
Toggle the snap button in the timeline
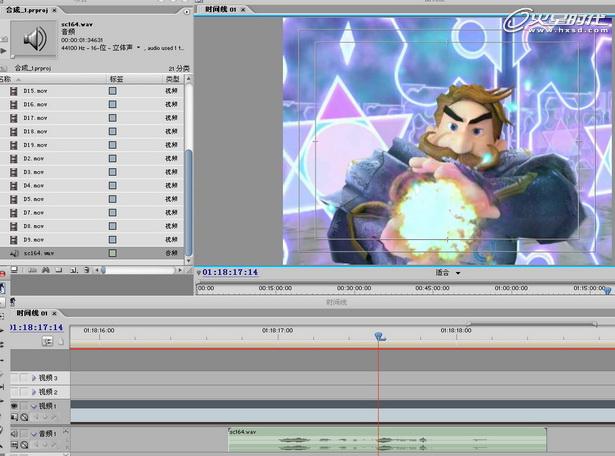click(47, 342)
